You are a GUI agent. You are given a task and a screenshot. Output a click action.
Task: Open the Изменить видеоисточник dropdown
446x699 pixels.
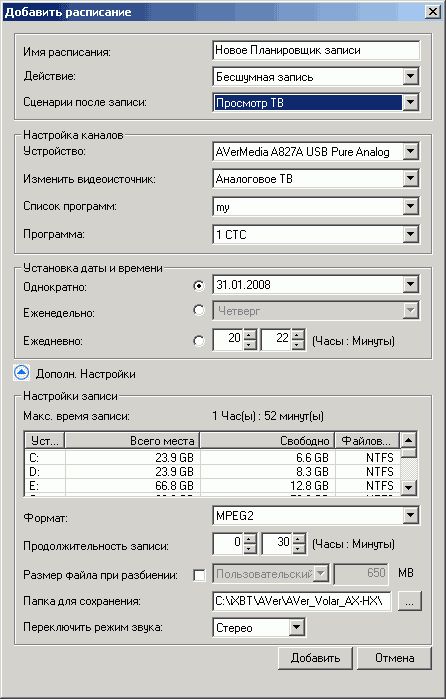coord(410,179)
